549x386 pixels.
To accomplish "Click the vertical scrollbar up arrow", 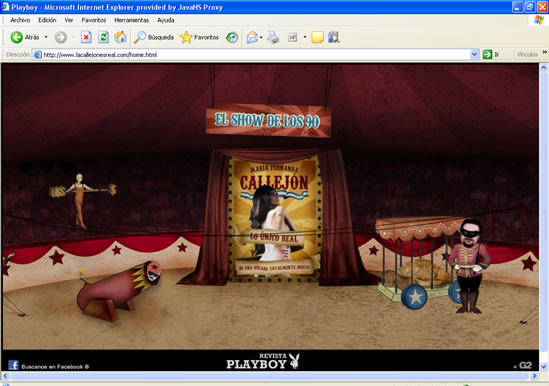I will tap(543, 67).
